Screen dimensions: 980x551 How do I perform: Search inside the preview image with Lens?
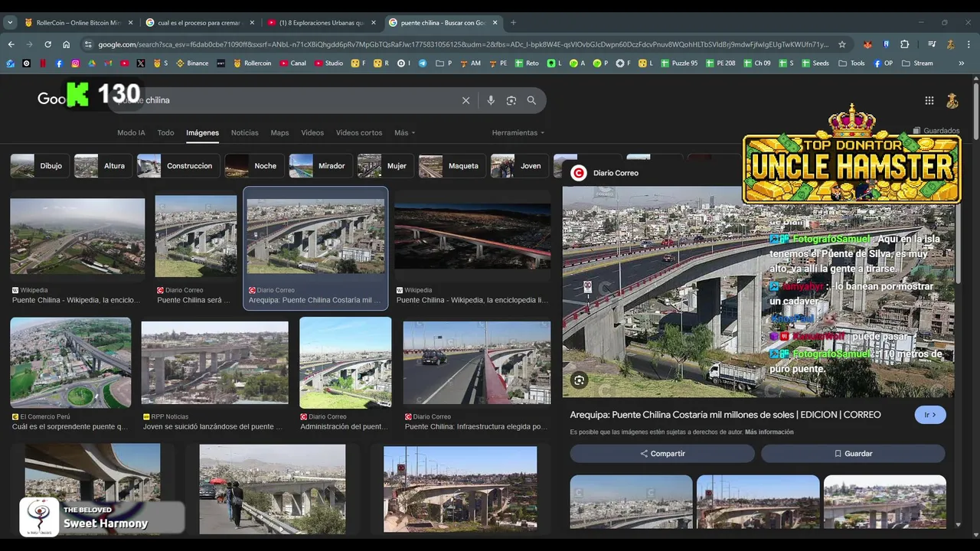click(x=579, y=380)
